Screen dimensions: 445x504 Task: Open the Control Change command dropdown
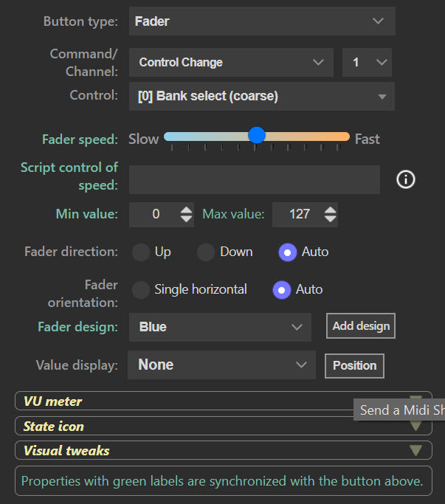pyautogui.click(x=231, y=63)
